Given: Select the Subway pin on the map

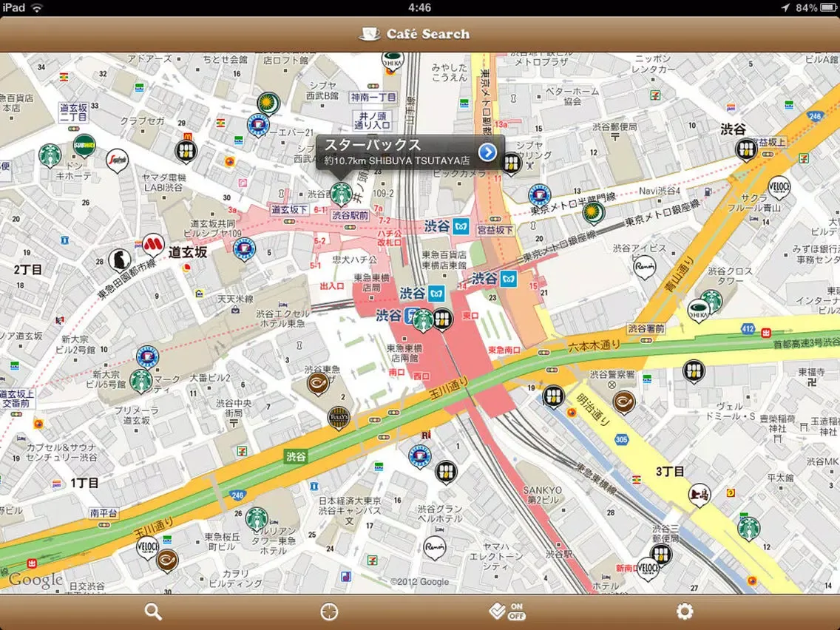Looking at the screenshot, I should (84, 144).
